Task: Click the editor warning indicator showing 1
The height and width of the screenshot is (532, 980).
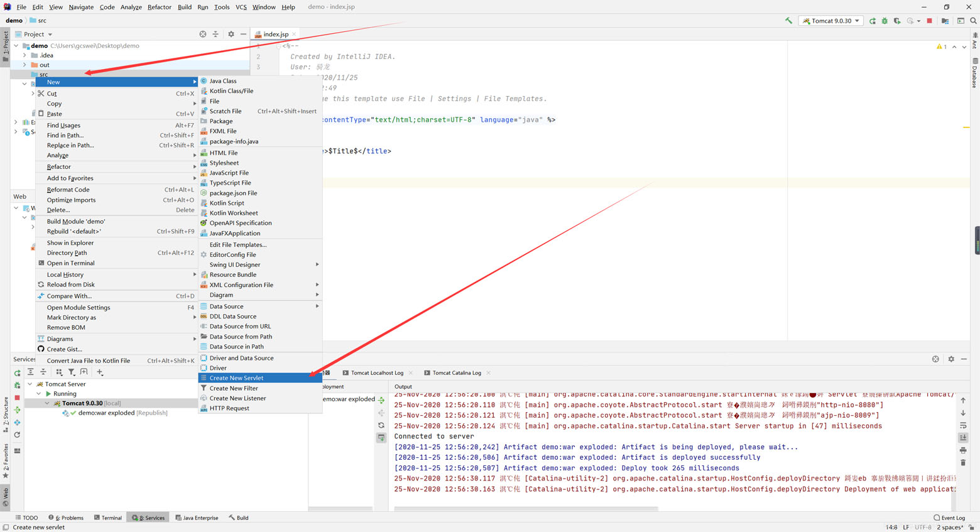Action: point(941,46)
